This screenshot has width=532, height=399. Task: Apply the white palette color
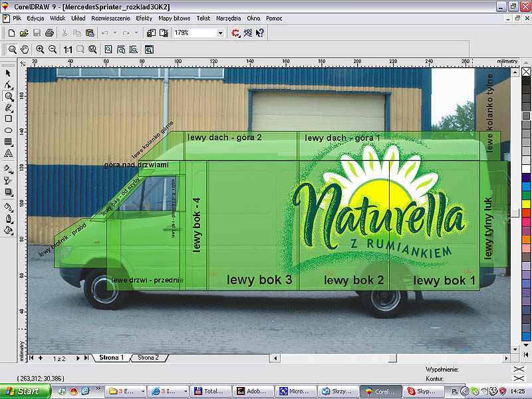pos(526,169)
